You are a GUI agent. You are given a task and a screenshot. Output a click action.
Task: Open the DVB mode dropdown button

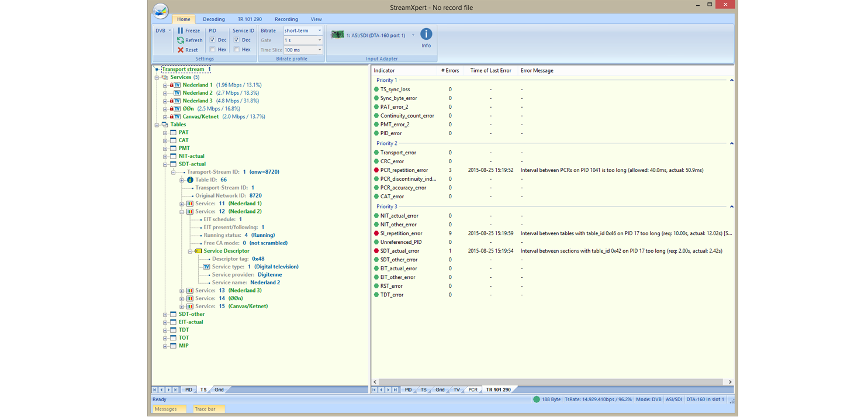click(x=164, y=30)
